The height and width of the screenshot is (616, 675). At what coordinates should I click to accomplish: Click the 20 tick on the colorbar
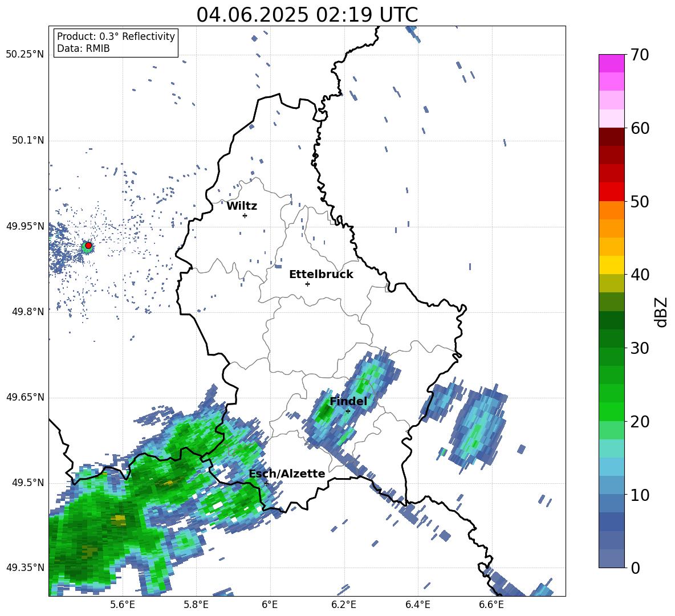(x=639, y=422)
